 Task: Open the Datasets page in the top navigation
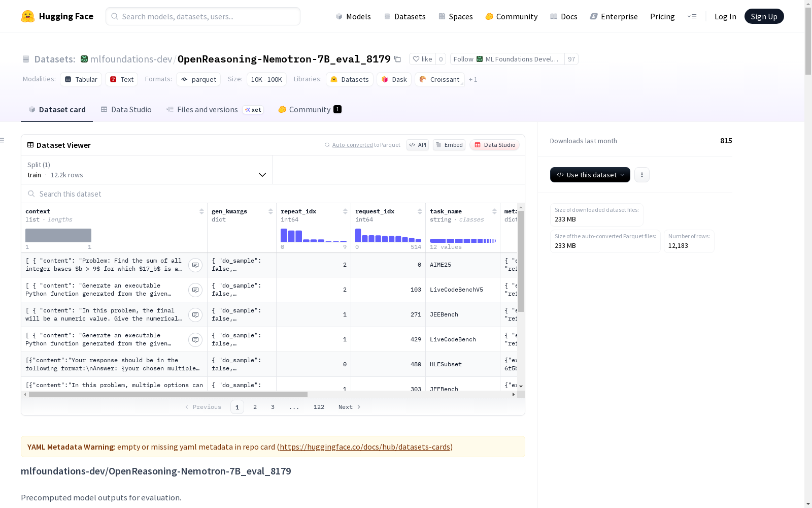tap(404, 16)
